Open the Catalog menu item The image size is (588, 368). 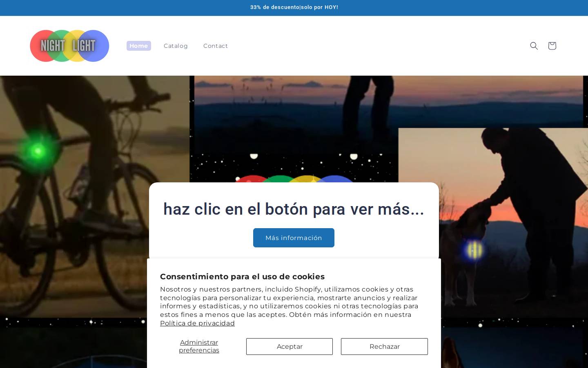[176, 46]
